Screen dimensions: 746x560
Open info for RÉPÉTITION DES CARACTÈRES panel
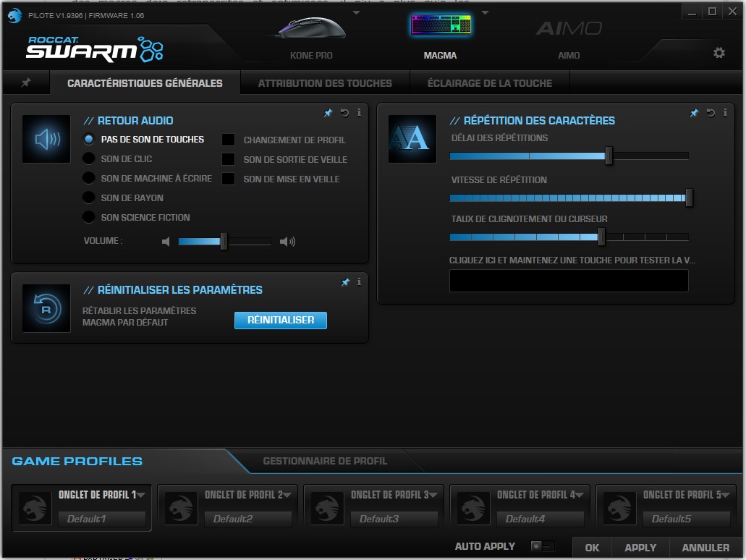click(x=725, y=113)
